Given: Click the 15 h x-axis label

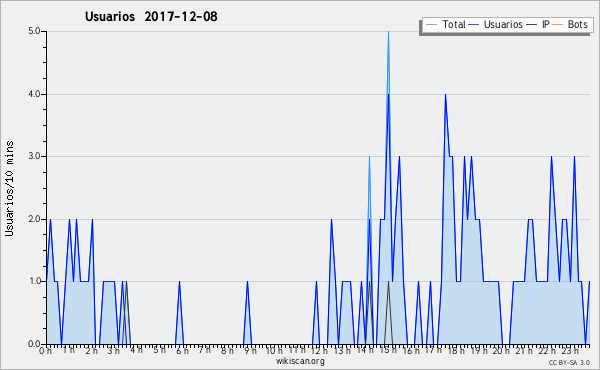Looking at the screenshot, I should click(388, 350).
